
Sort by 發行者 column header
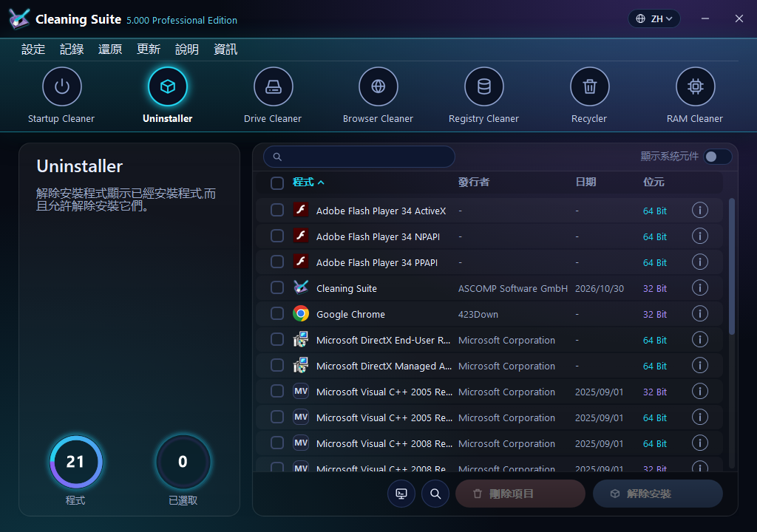tap(474, 182)
